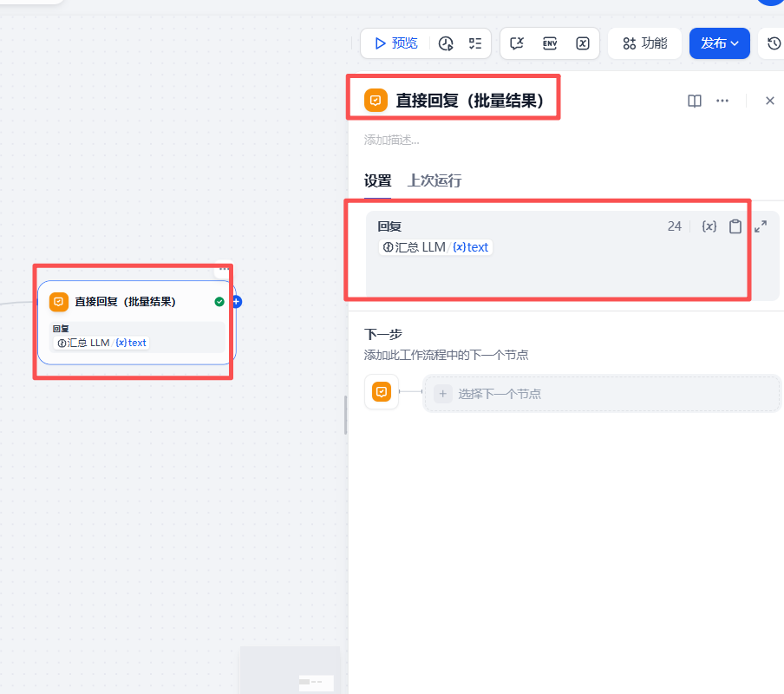Image resolution: width=784 pixels, height=694 pixels.
Task: Click the global variable (x) box icon
Action: coord(583,43)
